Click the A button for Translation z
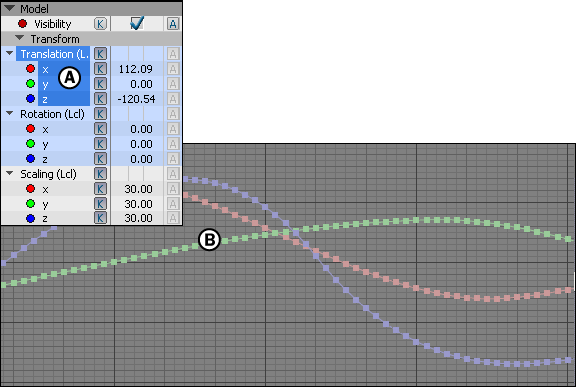576x387 pixels. click(173, 99)
